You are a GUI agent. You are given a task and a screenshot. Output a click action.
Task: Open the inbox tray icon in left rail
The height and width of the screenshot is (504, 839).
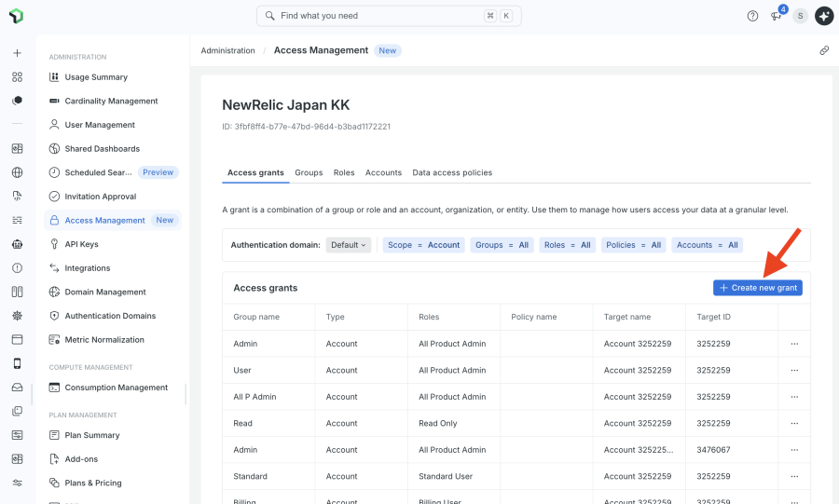[x=17, y=387]
